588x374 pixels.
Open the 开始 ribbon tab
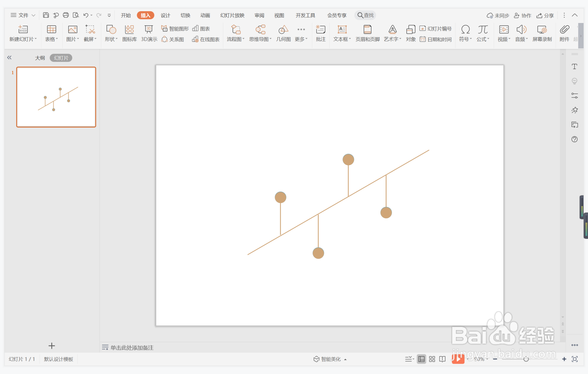126,15
